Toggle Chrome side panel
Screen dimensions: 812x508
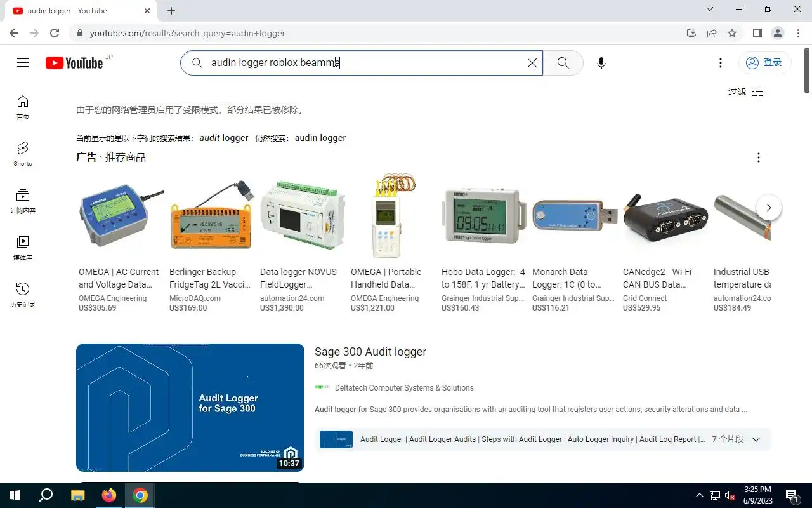point(757,33)
